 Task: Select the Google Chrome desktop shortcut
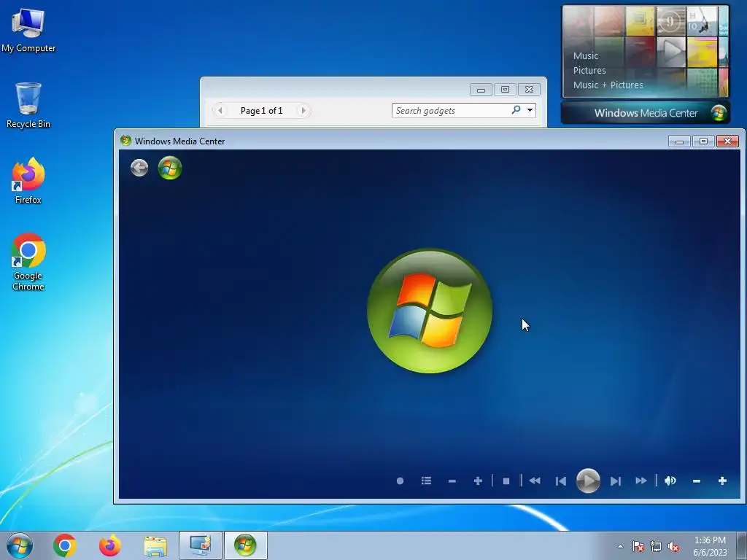tap(28, 262)
